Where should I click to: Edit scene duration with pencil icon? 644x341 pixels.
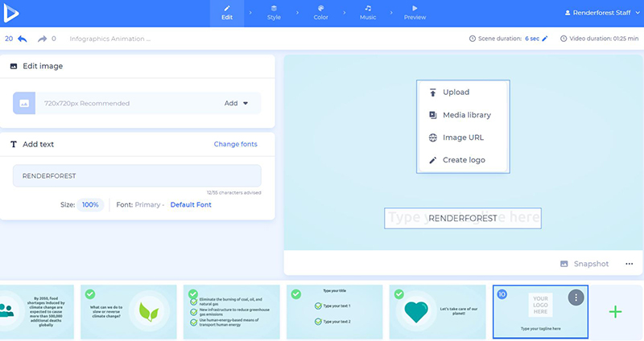pos(545,39)
